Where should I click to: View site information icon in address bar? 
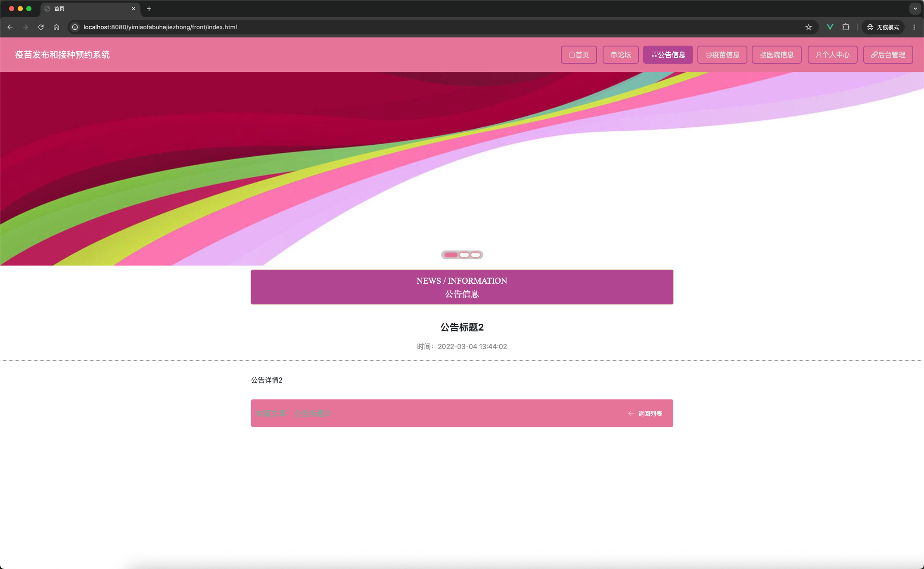pyautogui.click(x=75, y=27)
